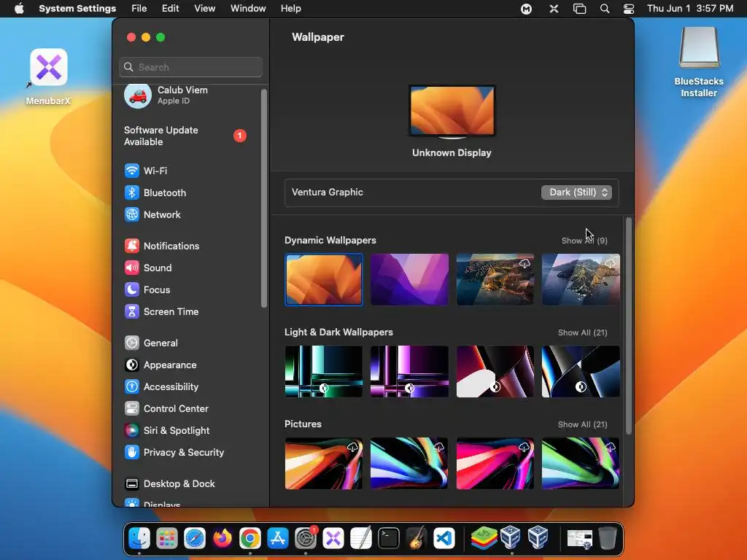
Task: Click the Search field in sidebar
Action: 190,67
